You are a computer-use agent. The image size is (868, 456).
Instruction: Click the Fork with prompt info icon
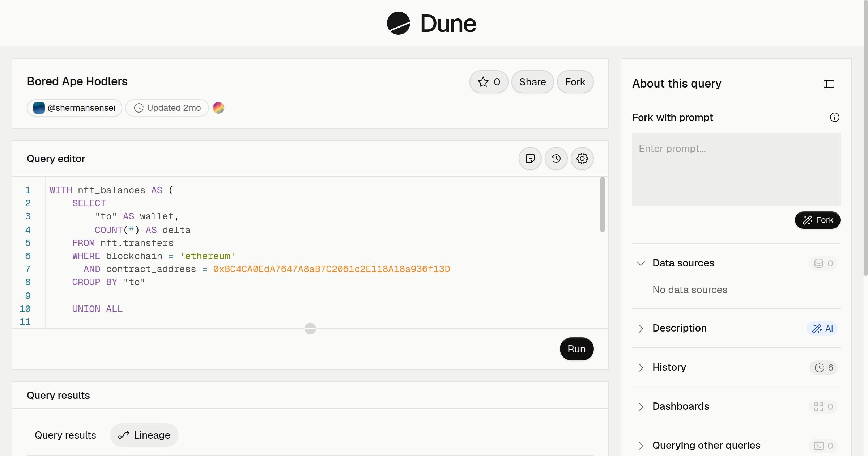pos(834,117)
